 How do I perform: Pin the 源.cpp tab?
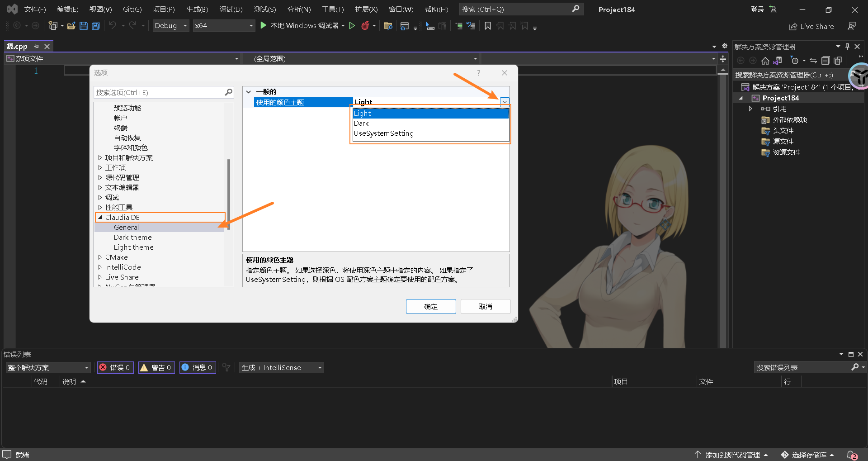coord(37,46)
